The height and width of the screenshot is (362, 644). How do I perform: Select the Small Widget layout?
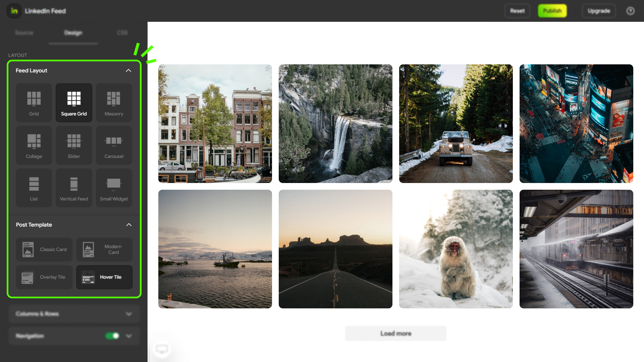pyautogui.click(x=114, y=188)
